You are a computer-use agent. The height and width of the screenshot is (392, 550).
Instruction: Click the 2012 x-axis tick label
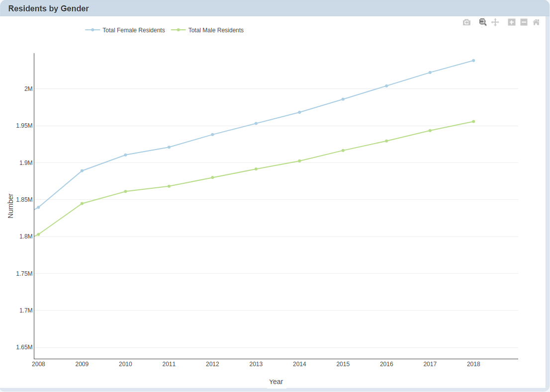pos(212,364)
